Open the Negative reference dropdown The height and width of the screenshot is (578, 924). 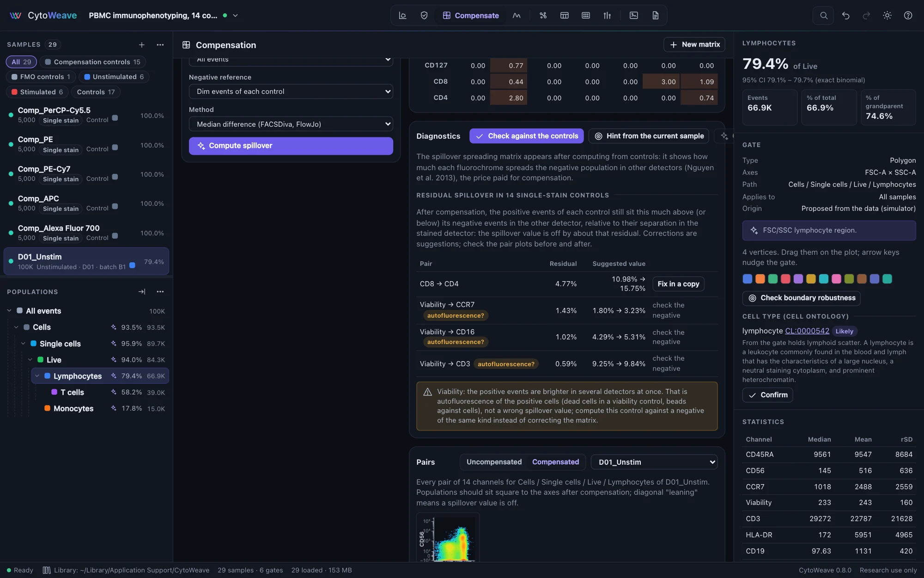click(x=291, y=92)
